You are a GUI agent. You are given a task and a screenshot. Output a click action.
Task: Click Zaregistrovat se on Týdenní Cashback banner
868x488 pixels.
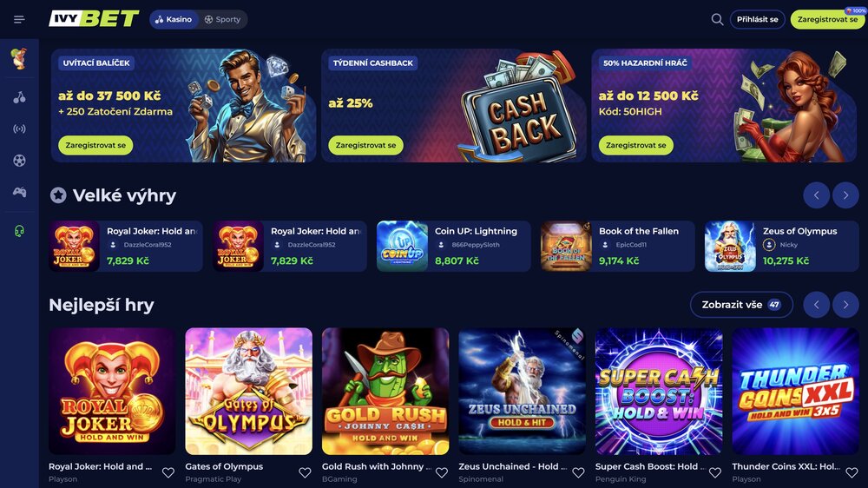[366, 145]
